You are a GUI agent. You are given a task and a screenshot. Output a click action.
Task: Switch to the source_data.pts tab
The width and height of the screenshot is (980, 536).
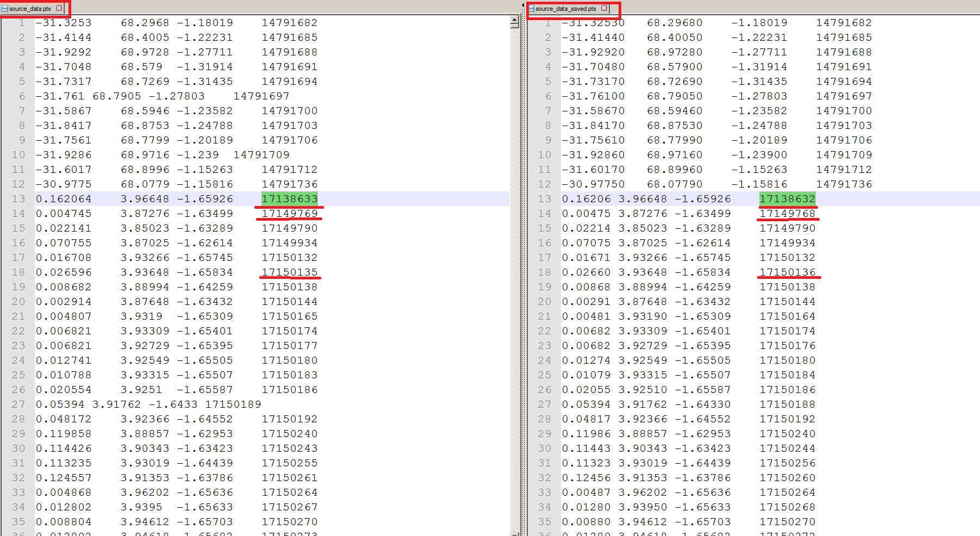[30, 9]
